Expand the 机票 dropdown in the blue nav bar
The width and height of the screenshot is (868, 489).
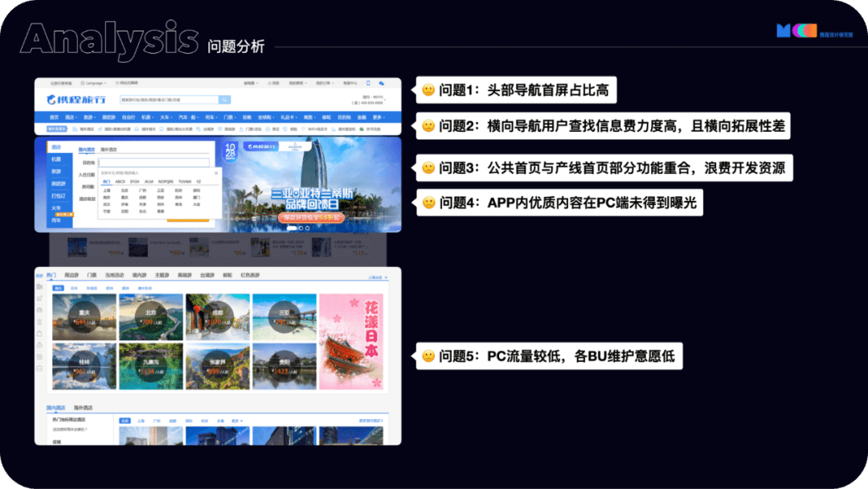pos(147,117)
